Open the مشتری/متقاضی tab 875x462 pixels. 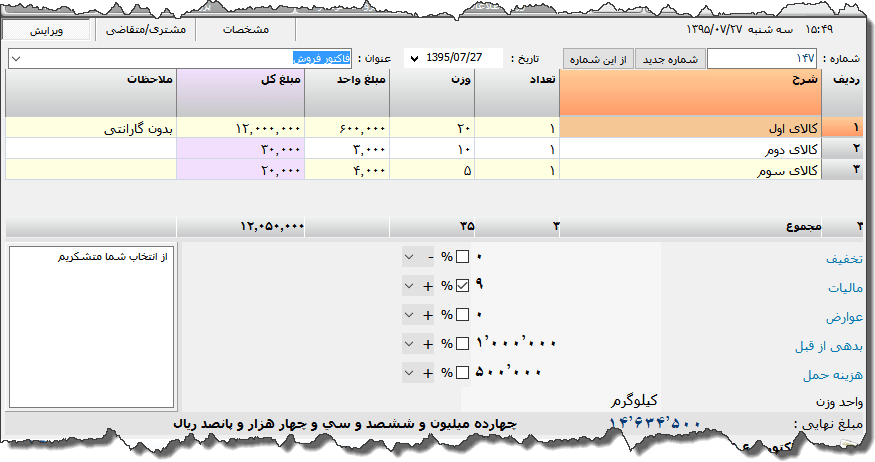(x=148, y=30)
